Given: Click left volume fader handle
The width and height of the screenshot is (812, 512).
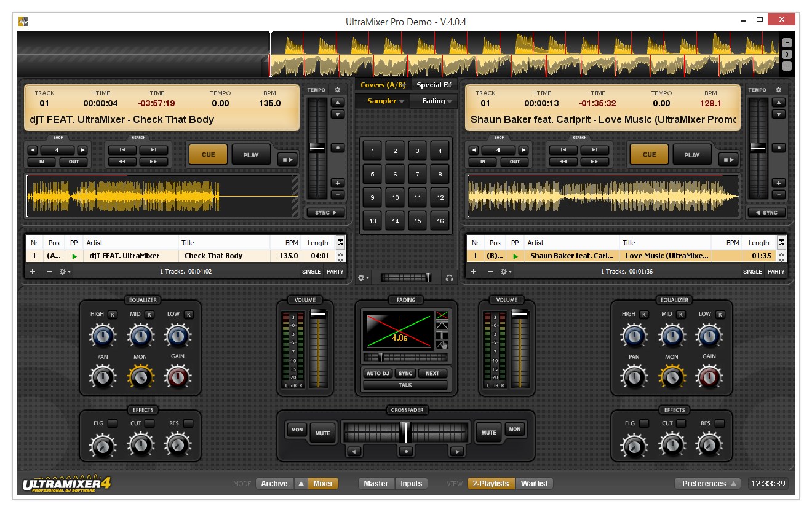Looking at the screenshot, I should click(x=318, y=313).
